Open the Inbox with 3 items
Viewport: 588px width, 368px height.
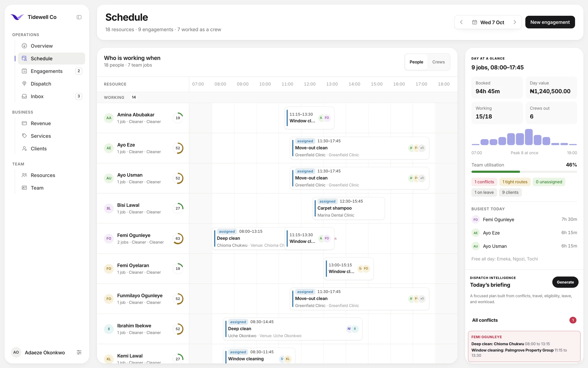[x=51, y=96]
